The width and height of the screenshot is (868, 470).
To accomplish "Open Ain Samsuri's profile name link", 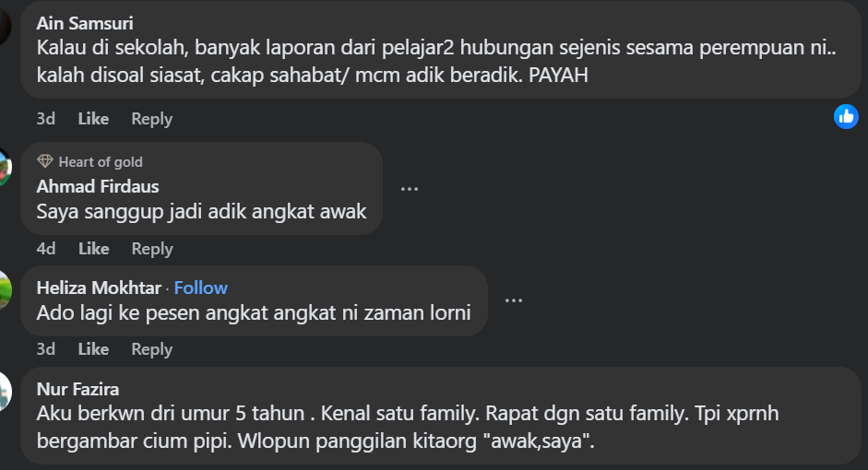I will (85, 23).
